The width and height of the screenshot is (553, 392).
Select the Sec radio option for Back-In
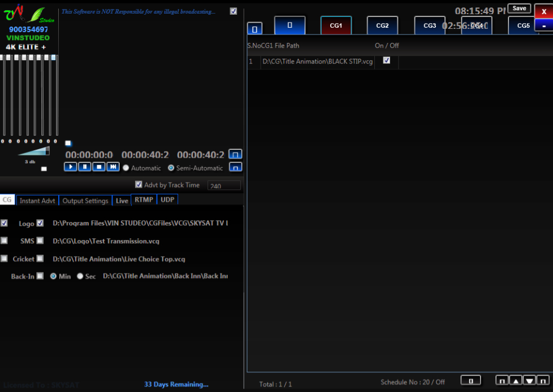pos(80,276)
